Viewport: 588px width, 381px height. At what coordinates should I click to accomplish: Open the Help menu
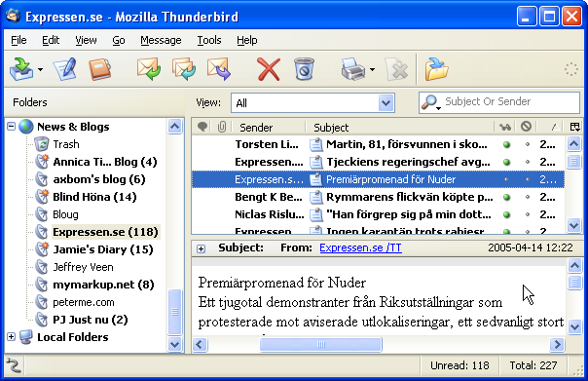click(x=246, y=40)
